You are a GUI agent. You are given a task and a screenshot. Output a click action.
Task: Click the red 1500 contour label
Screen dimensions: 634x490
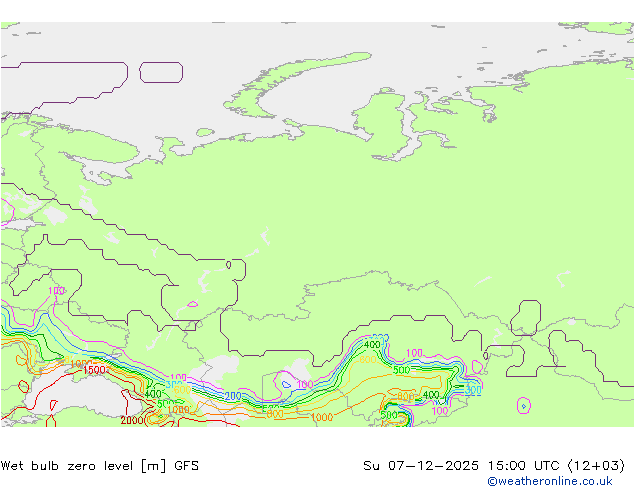pyautogui.click(x=94, y=370)
